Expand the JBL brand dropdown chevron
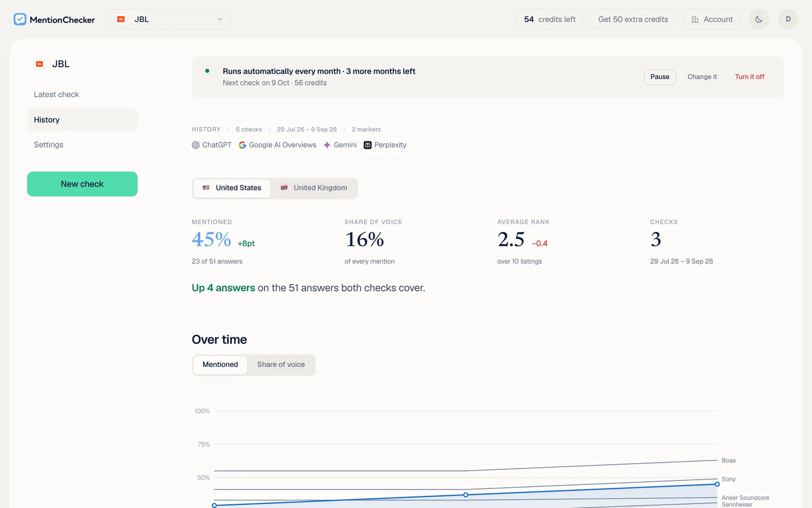This screenshot has width=812, height=508. tap(220, 19)
